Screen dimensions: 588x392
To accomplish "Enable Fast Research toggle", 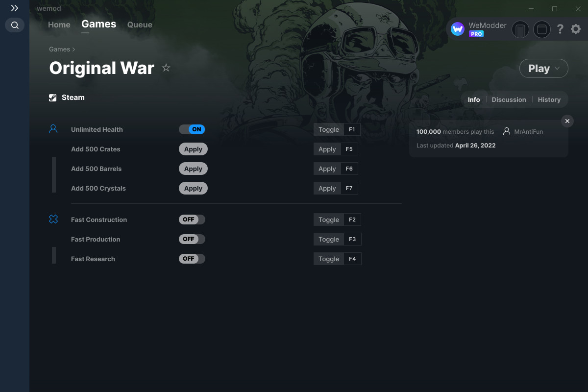I will pyautogui.click(x=192, y=259).
